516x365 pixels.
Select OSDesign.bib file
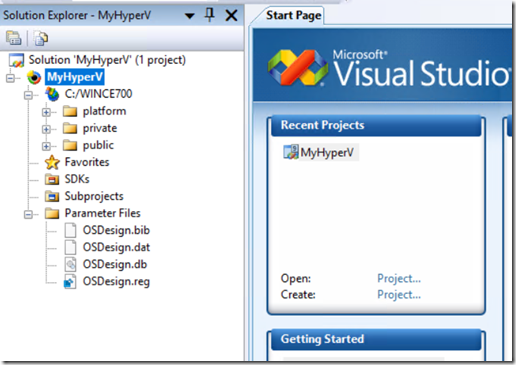click(x=116, y=230)
